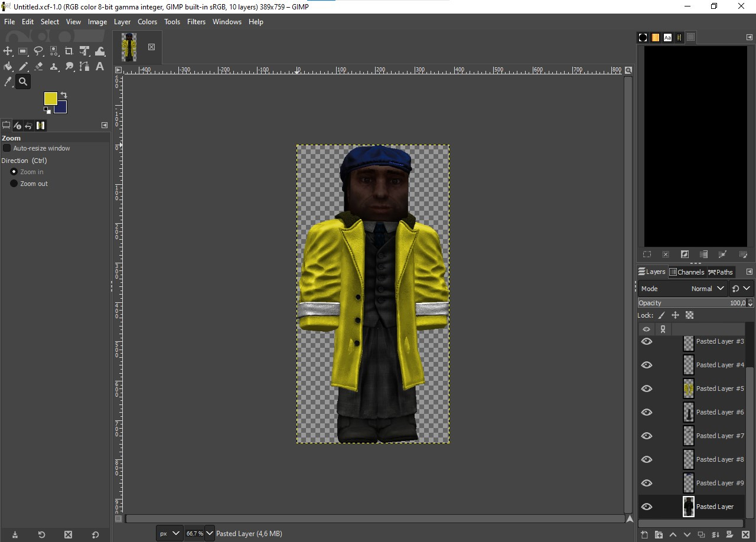Click the yellow foreground color swatch
This screenshot has height=542, width=756.
(50, 98)
